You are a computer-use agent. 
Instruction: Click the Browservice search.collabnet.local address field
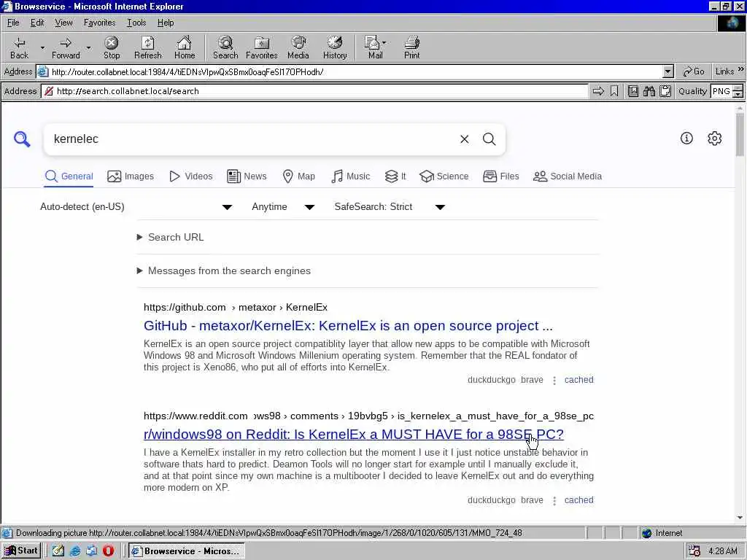[315, 91]
